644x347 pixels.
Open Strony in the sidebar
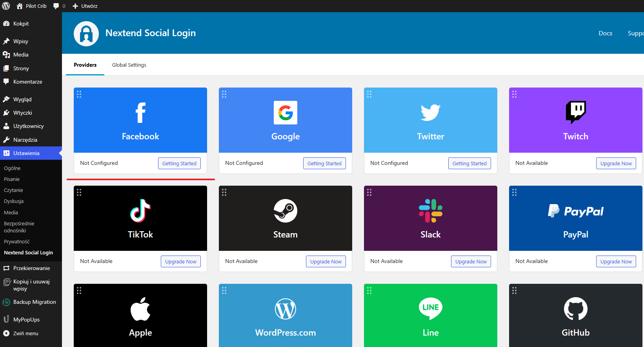31,68
